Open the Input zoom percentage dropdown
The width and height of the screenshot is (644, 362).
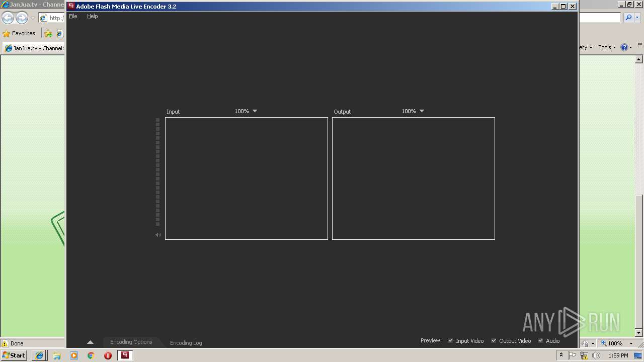coord(246,111)
